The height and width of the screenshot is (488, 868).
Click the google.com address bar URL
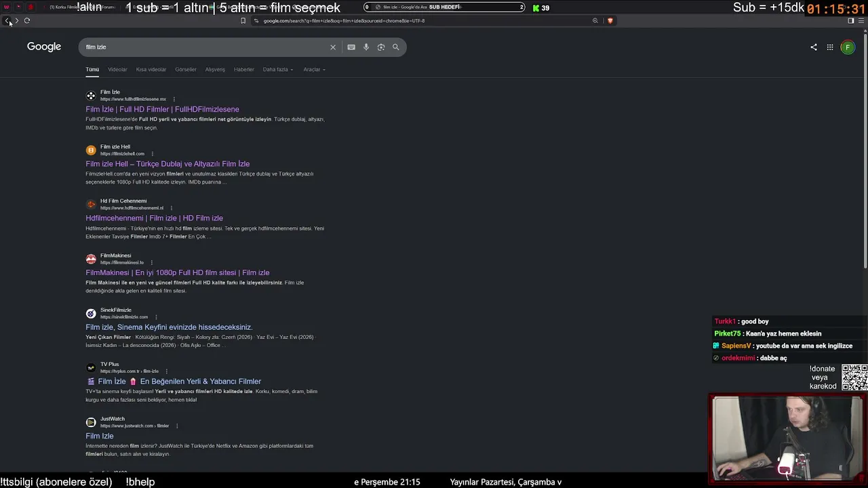[344, 21]
